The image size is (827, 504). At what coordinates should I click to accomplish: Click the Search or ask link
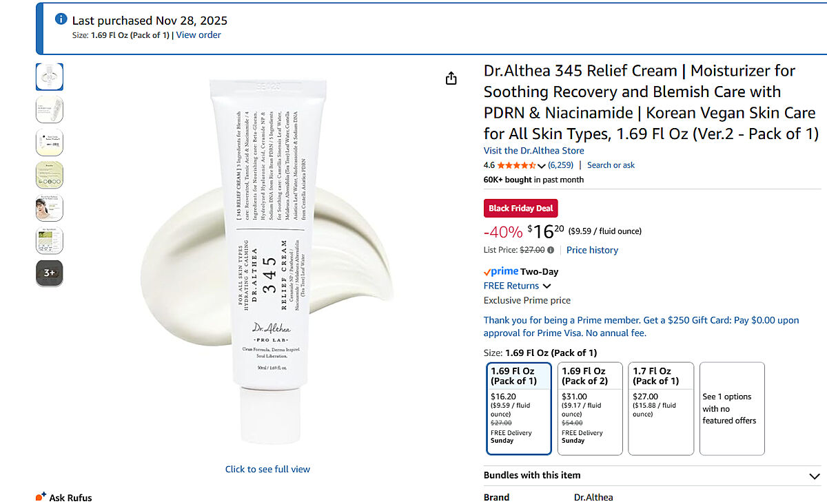[x=611, y=165]
